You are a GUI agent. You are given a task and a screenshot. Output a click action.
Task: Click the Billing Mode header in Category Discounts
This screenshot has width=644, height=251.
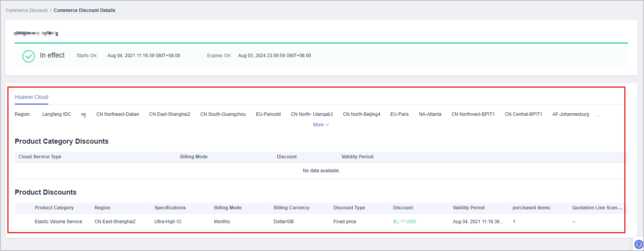tap(194, 157)
